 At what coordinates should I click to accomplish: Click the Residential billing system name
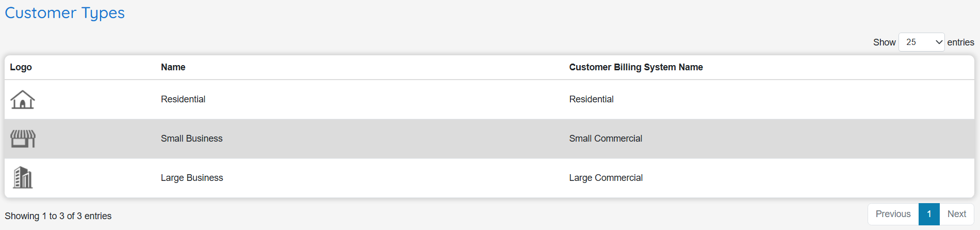pos(592,99)
